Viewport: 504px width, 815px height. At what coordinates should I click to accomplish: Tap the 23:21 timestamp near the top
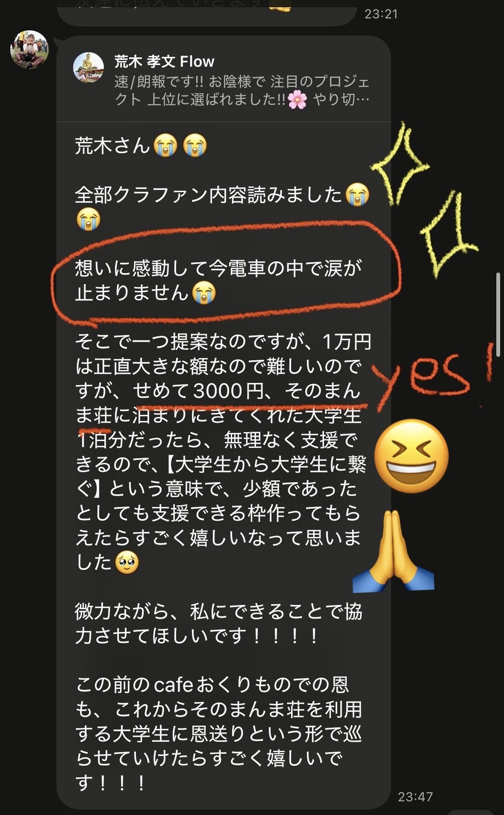(x=381, y=14)
